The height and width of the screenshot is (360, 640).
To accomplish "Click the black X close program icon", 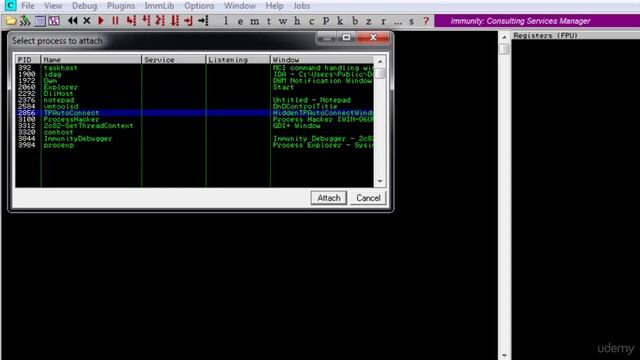I will pos(87,21).
